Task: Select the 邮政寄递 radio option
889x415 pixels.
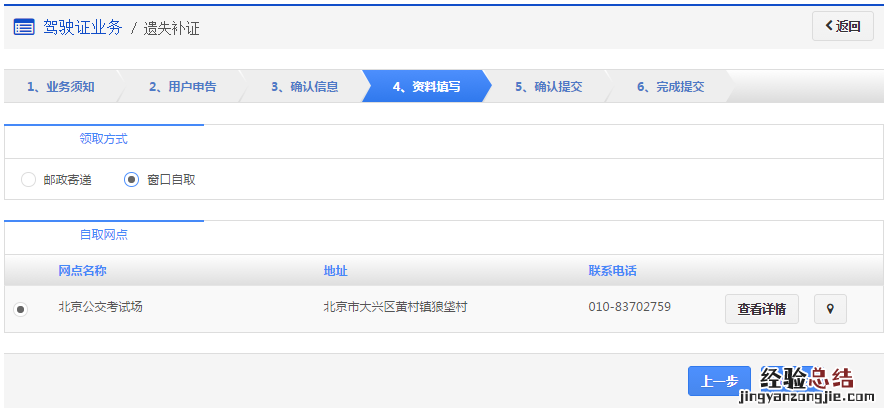Action: click(28, 180)
